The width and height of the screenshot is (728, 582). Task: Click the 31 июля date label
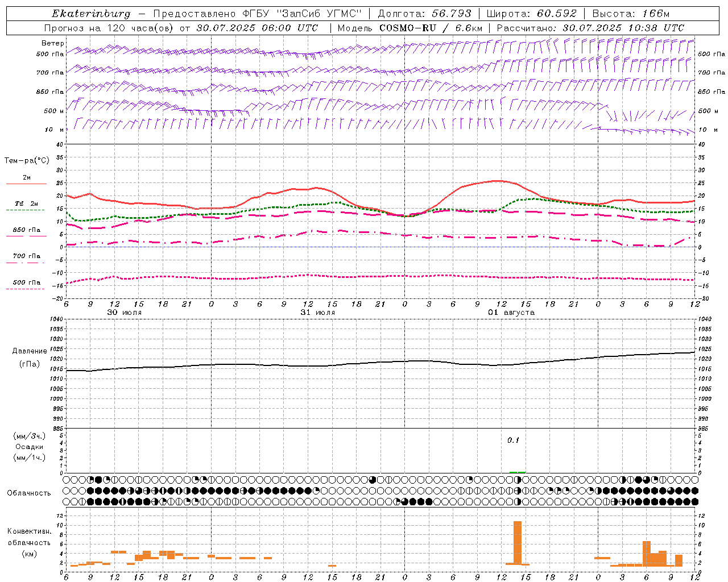(318, 313)
